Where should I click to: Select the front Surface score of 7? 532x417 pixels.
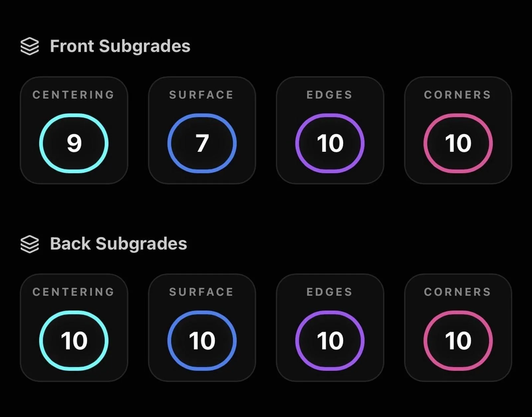point(202,143)
